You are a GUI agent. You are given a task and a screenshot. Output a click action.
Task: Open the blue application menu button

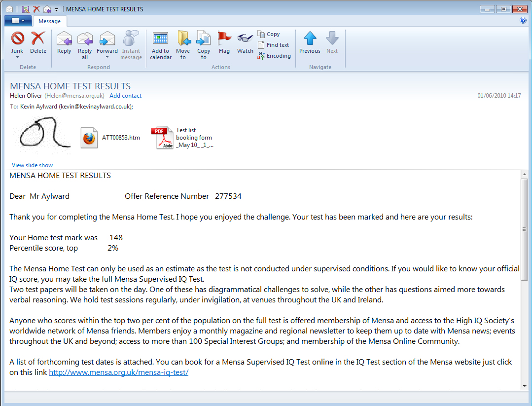[x=18, y=21]
